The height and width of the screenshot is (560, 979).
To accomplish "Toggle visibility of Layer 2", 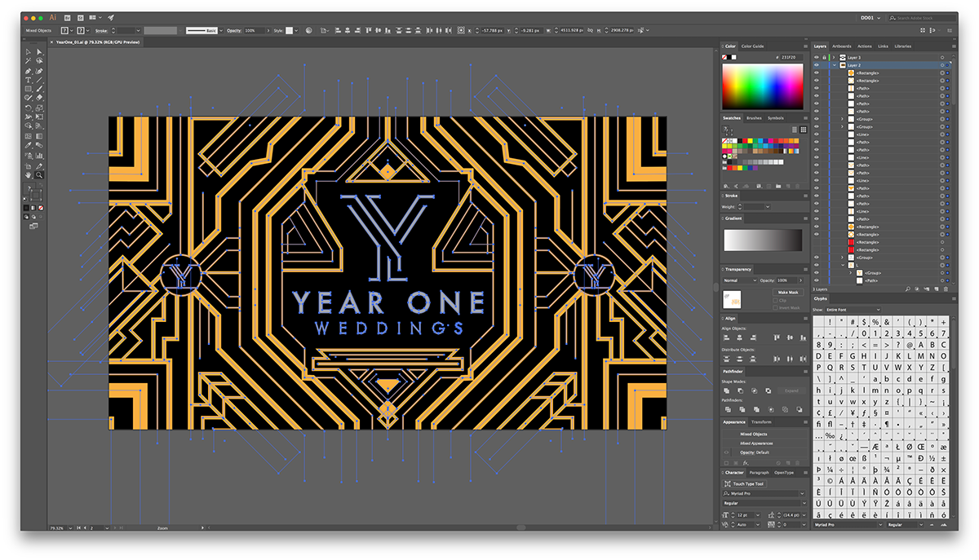I will [816, 65].
